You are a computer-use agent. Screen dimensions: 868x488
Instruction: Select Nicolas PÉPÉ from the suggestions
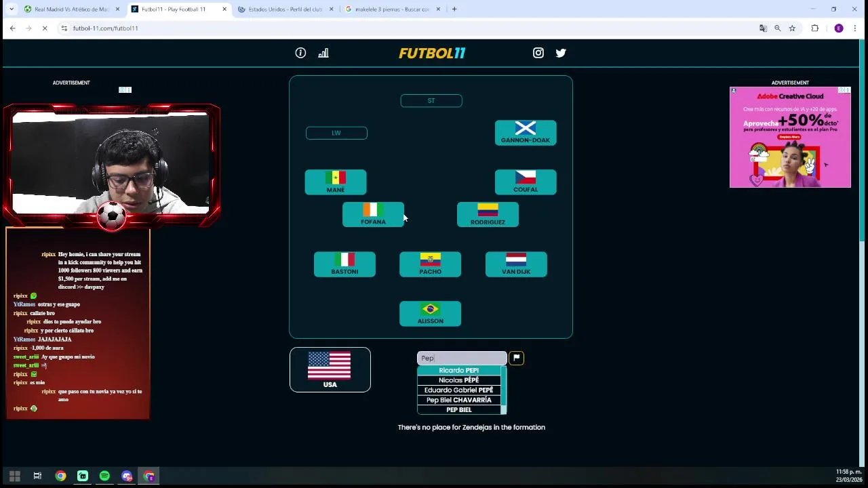459,380
